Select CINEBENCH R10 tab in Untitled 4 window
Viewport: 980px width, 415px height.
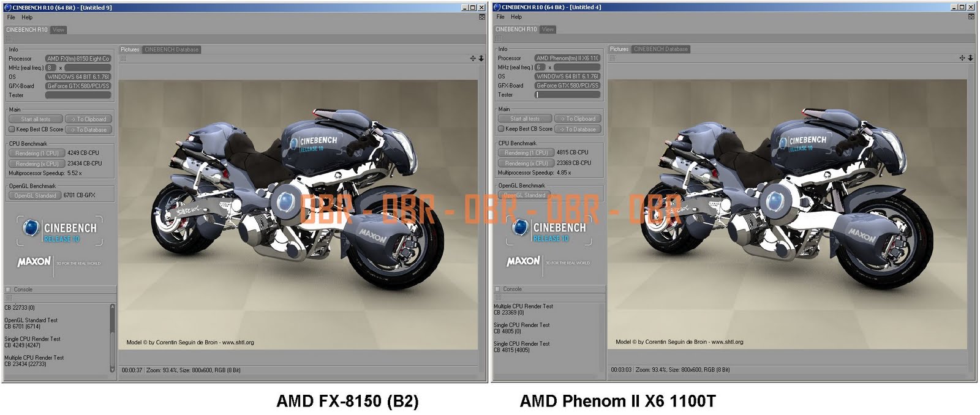pos(516,29)
